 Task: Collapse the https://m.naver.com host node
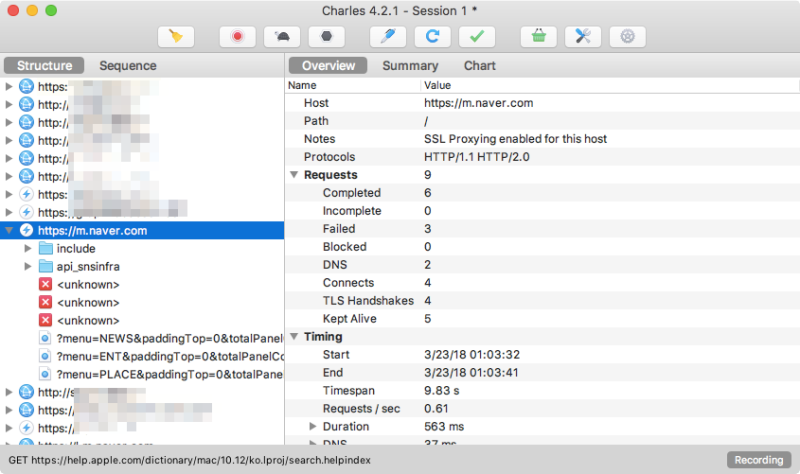pos(9,231)
